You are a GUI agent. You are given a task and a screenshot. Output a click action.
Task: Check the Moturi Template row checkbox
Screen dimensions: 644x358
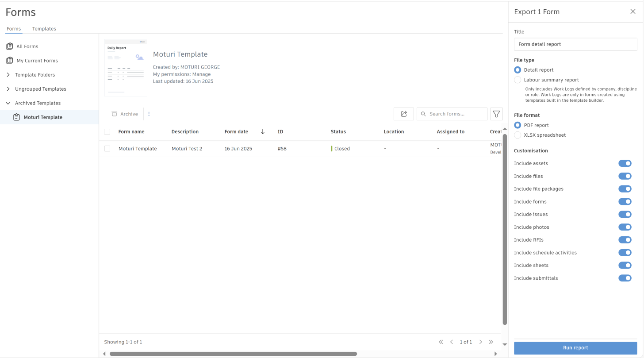coord(107,149)
